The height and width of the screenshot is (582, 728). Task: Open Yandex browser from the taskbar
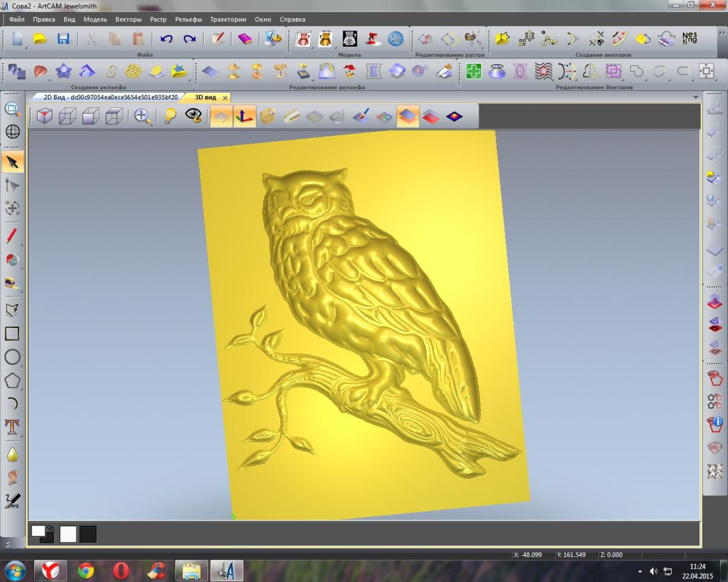click(x=50, y=570)
